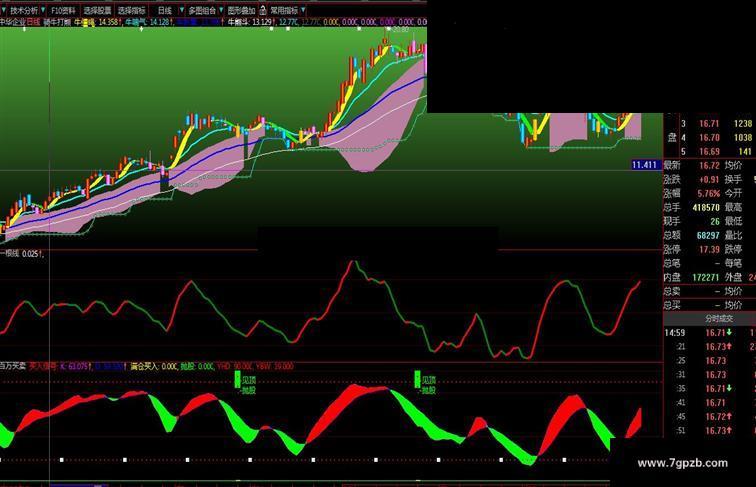Viewport: 756px width, 487px height.
Task: Click 图形叠加 in the top toolbar
Action: tap(241, 10)
